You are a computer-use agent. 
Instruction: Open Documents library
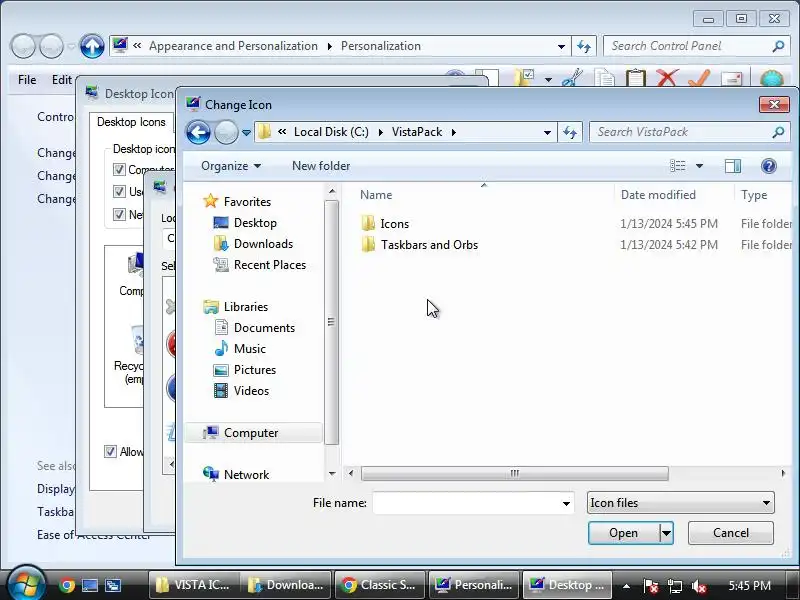pyautogui.click(x=254, y=328)
